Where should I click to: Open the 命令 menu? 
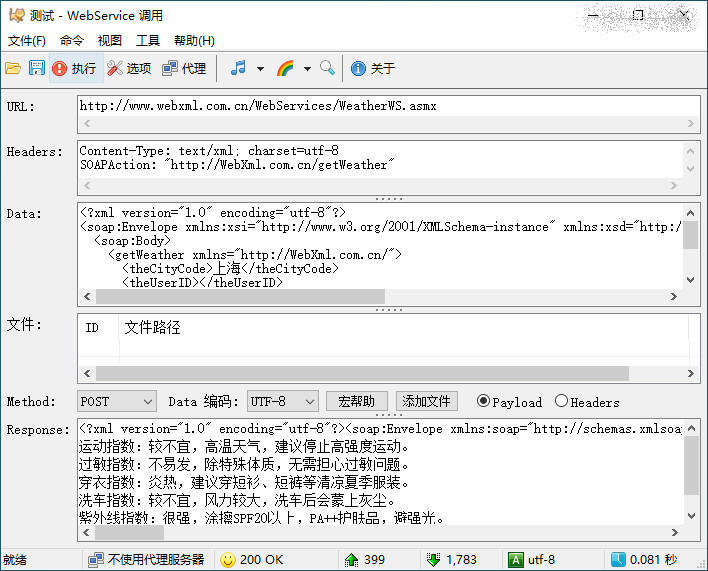72,41
